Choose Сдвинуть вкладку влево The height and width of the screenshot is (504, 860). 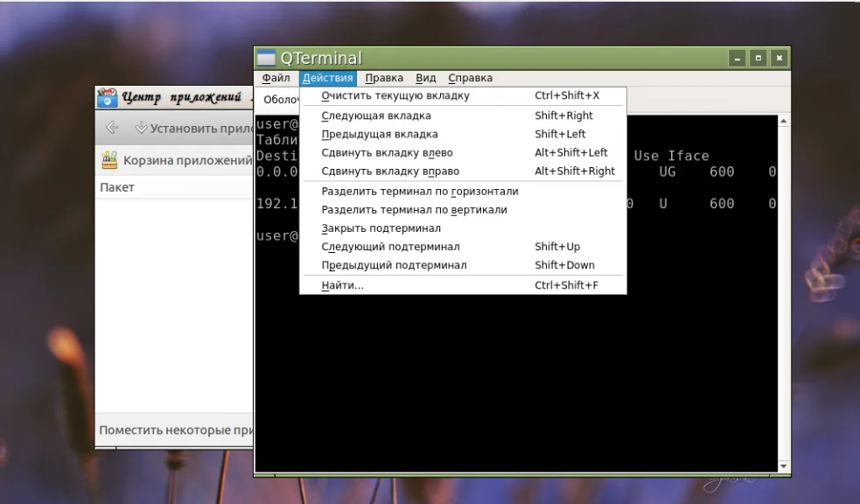click(x=463, y=153)
